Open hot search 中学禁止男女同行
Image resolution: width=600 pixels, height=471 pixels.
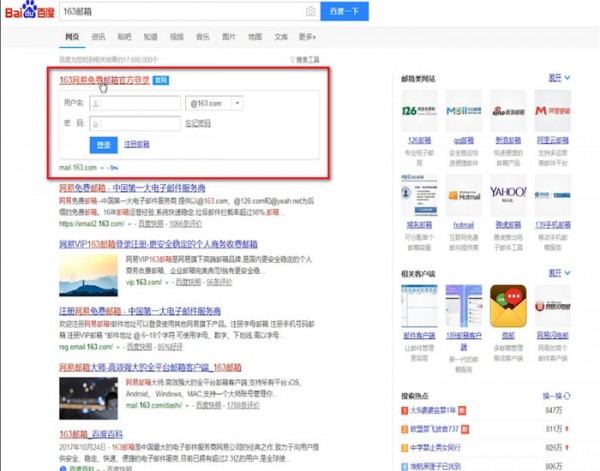[435, 448]
